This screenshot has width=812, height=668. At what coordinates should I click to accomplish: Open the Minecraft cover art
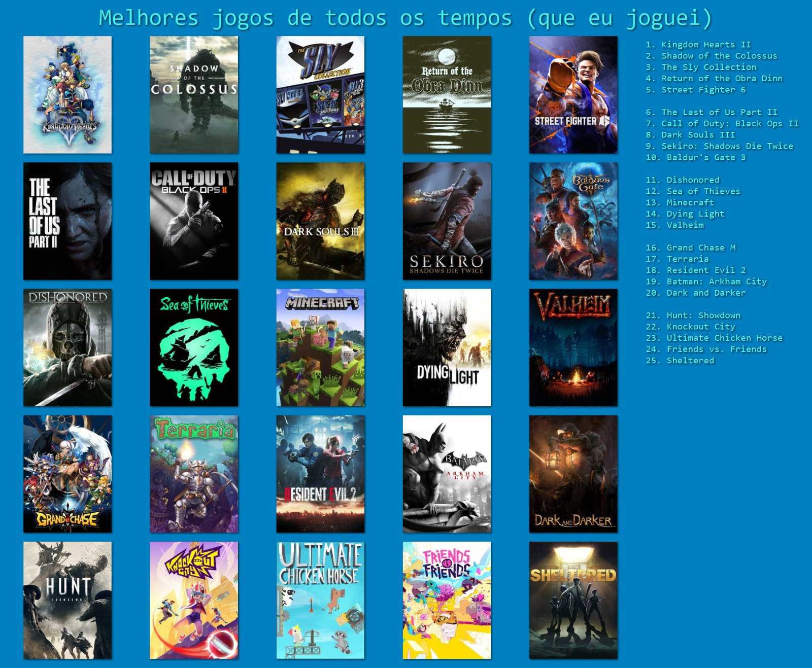tap(320, 347)
